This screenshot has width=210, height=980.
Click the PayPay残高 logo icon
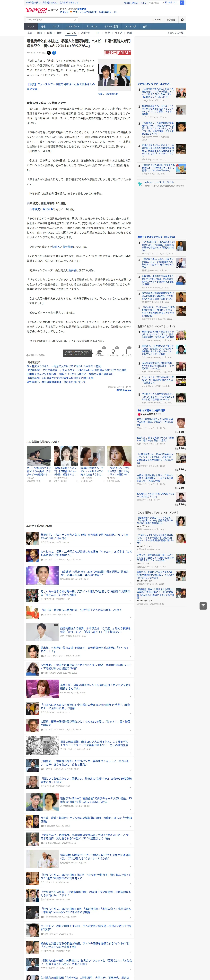pos(139,414)
